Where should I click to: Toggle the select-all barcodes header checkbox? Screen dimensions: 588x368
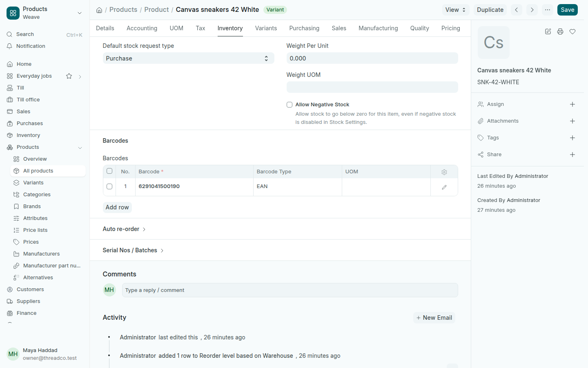point(109,171)
